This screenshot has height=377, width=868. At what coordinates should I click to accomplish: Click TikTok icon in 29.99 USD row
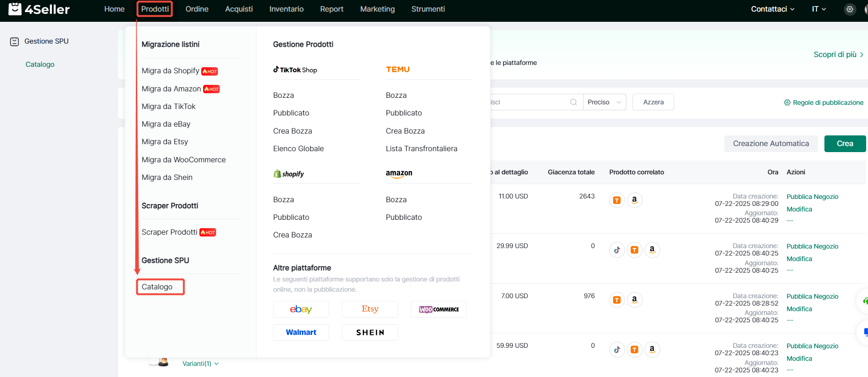click(x=617, y=250)
